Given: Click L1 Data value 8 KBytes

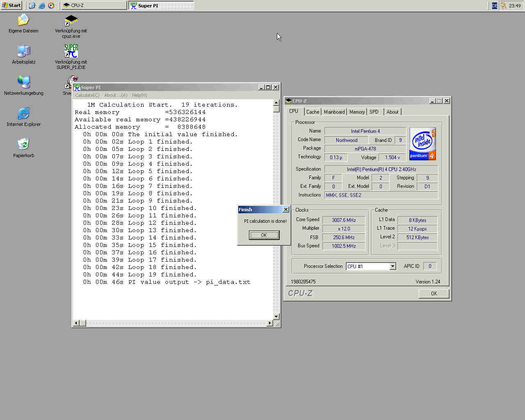Looking at the screenshot, I should 417,220.
